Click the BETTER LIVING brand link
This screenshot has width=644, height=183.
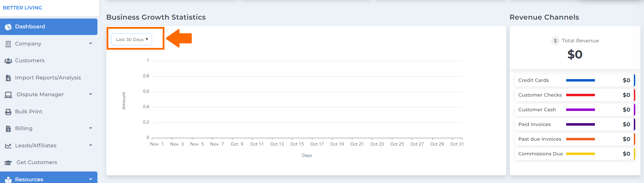click(22, 8)
